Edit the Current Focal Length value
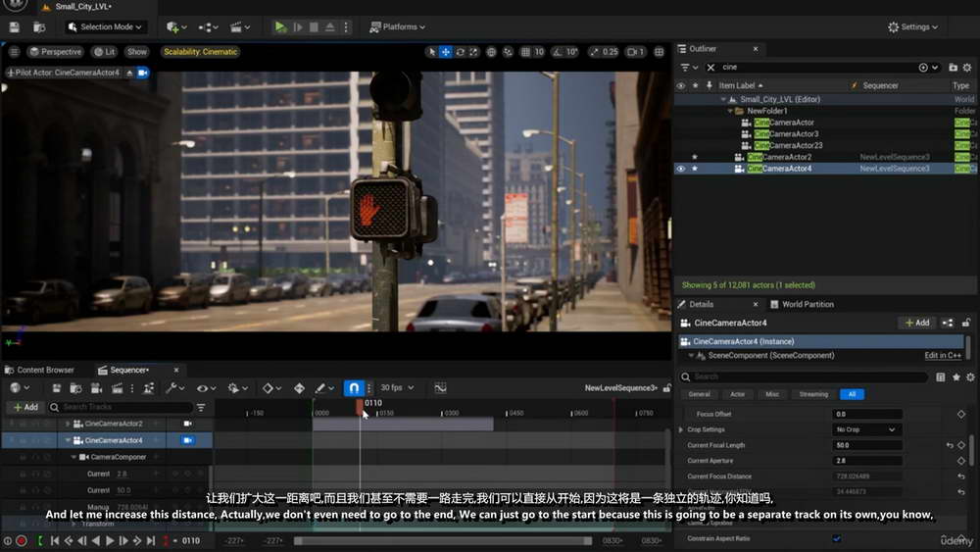Viewport: 980px width, 552px height. (x=867, y=445)
